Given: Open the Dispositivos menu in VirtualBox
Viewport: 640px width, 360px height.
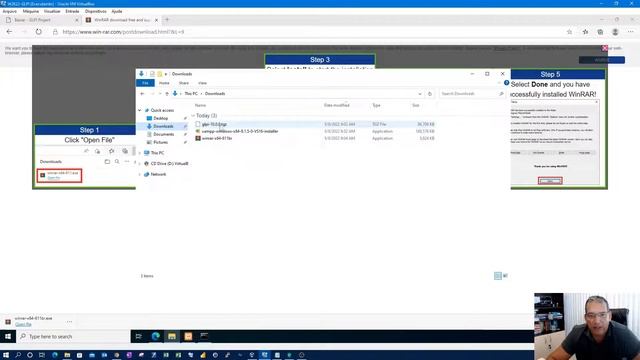Looking at the screenshot, I should (x=96, y=11).
